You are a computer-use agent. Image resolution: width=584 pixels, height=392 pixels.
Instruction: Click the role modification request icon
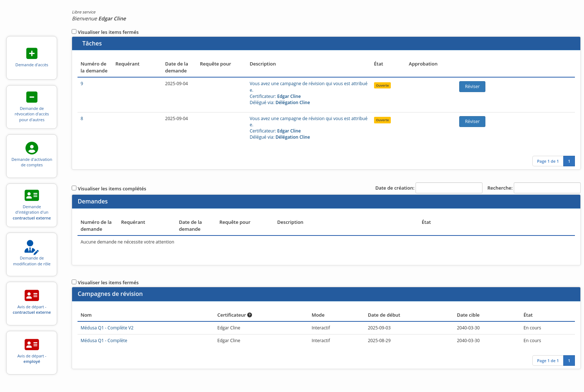coord(32,247)
